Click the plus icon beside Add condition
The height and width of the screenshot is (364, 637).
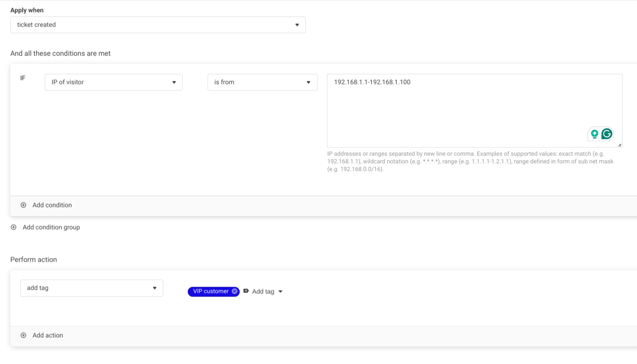click(24, 205)
